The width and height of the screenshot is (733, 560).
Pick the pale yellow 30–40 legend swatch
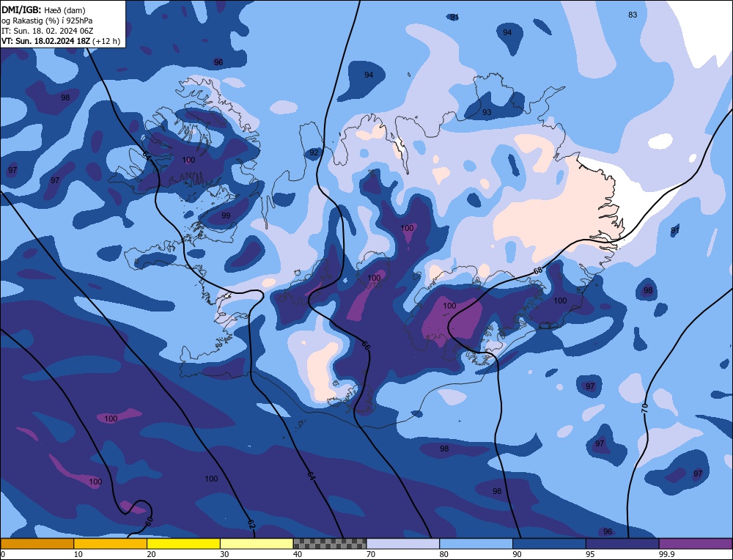pos(257,543)
